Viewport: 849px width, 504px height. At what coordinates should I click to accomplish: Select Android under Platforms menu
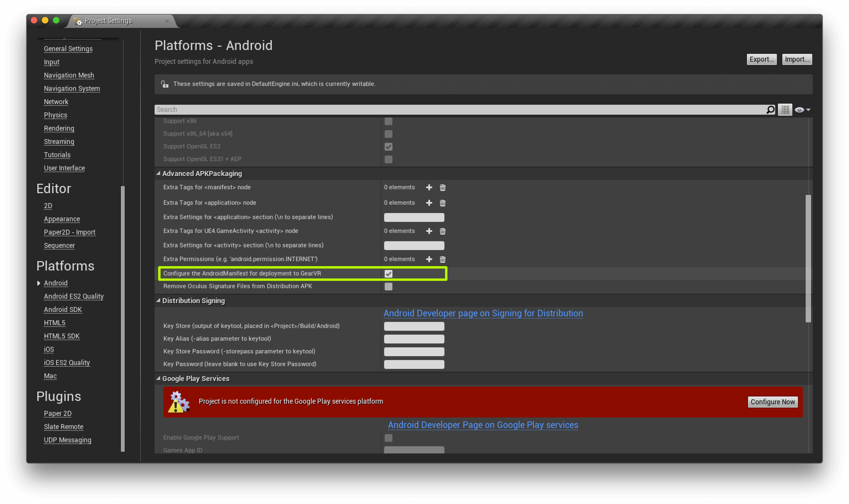point(55,283)
